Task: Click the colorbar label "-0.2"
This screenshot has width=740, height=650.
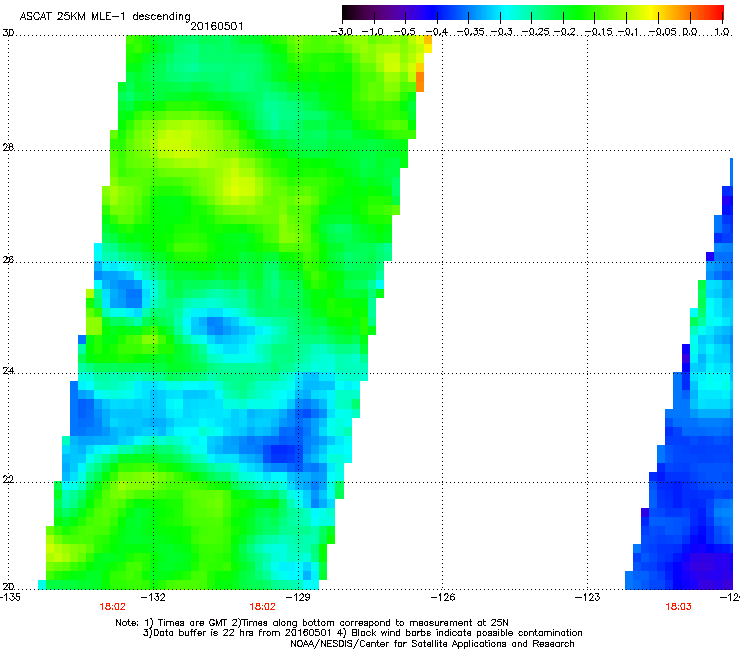Action: tap(564, 32)
